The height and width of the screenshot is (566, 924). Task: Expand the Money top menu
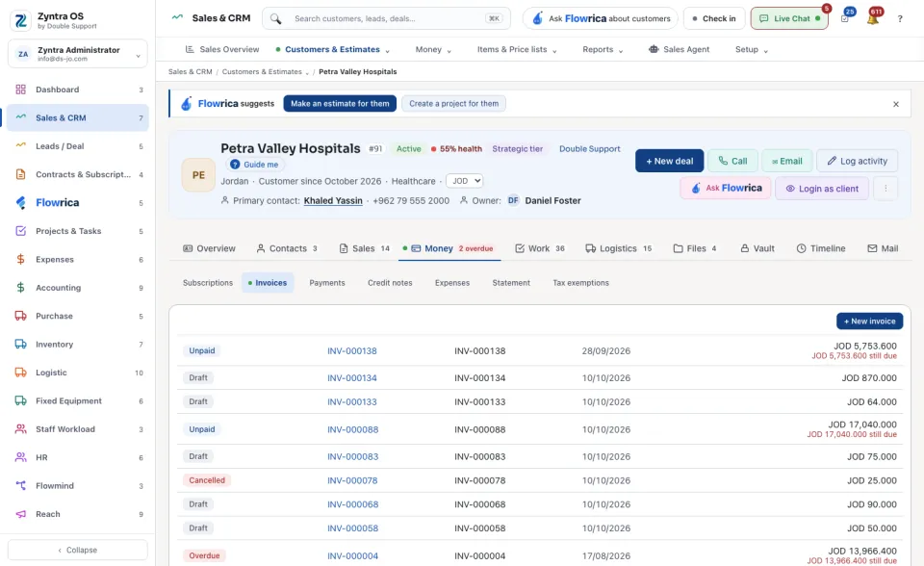(433, 49)
